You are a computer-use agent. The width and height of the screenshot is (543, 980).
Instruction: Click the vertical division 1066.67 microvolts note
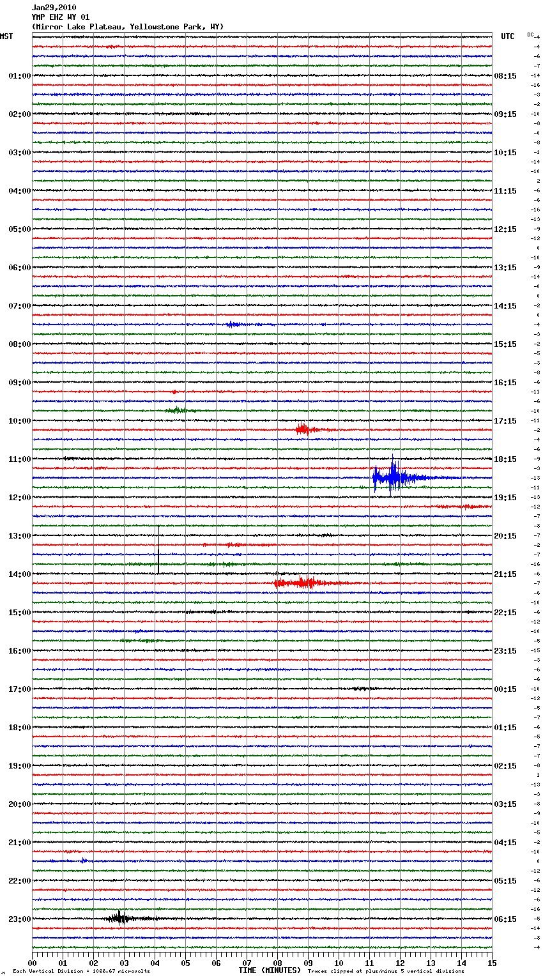[x=81, y=971]
